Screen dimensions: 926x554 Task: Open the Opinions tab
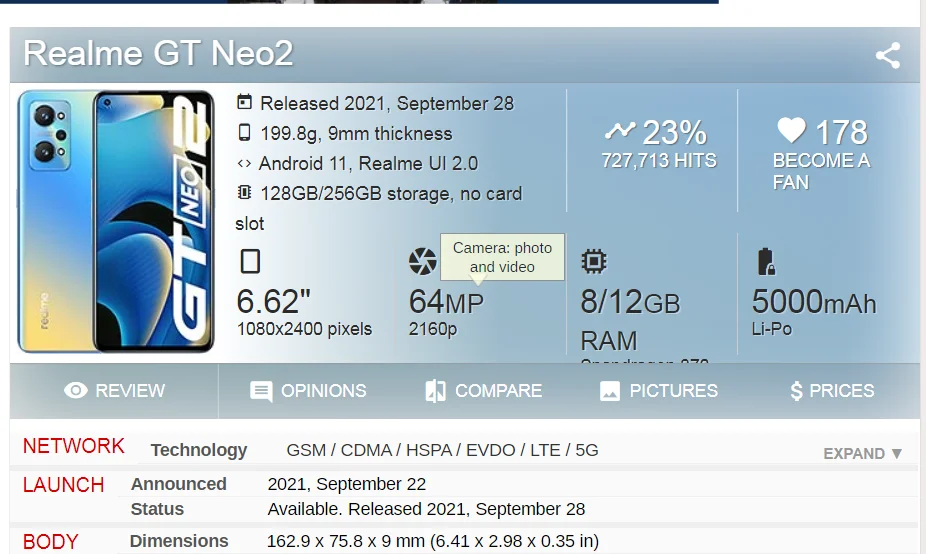coord(309,391)
